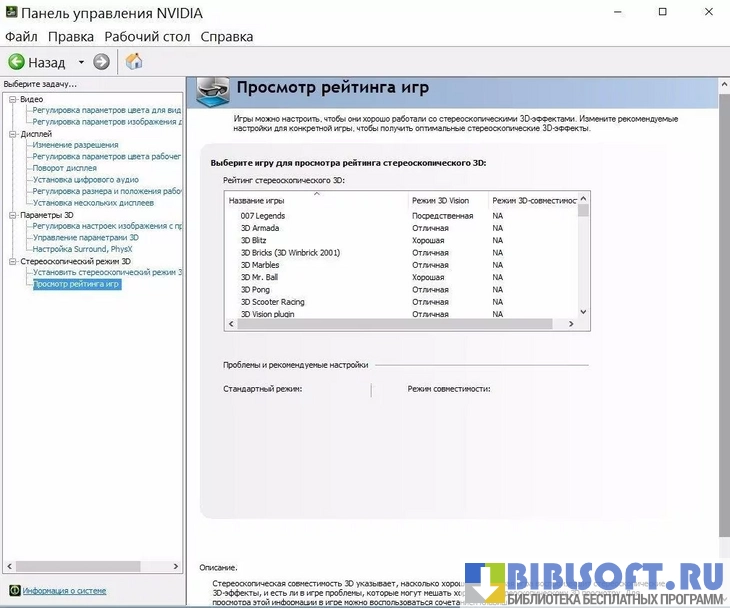Open the Справка menu
This screenshot has width=730, height=608.
click(x=227, y=36)
